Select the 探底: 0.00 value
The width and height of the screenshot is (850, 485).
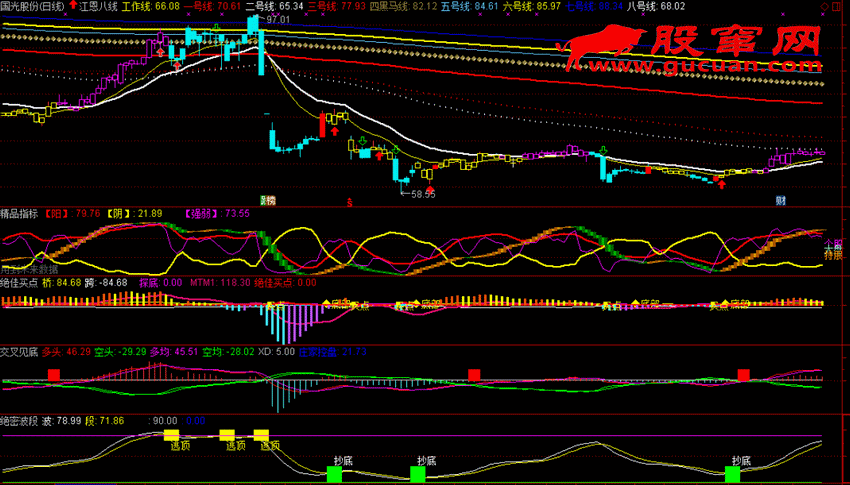160,283
